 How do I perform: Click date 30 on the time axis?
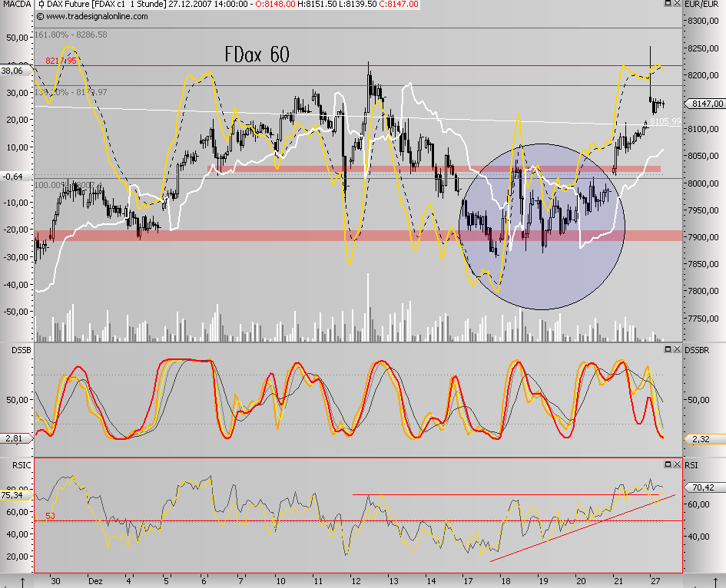(55, 581)
